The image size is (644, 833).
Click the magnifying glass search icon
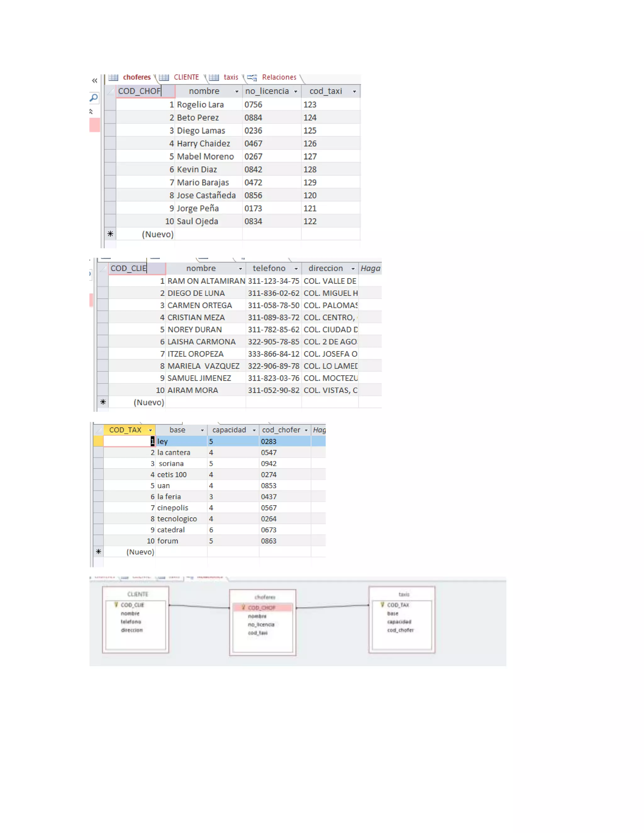click(x=93, y=98)
